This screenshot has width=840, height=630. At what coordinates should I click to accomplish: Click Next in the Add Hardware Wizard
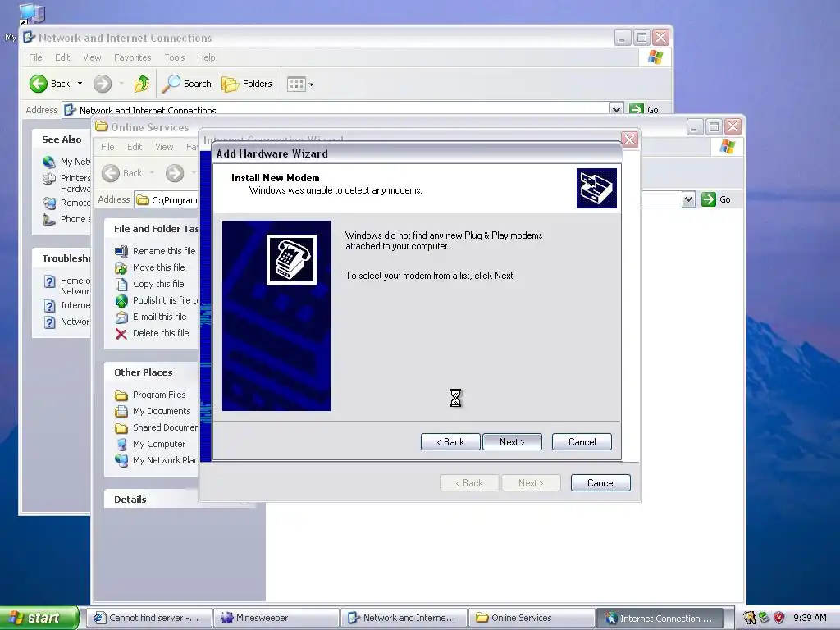click(x=512, y=442)
